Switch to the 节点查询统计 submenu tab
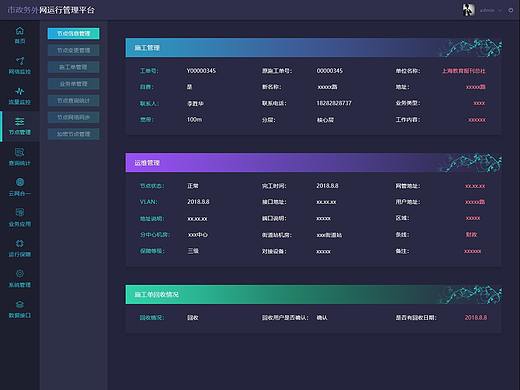The height and width of the screenshot is (390, 520). (73, 100)
